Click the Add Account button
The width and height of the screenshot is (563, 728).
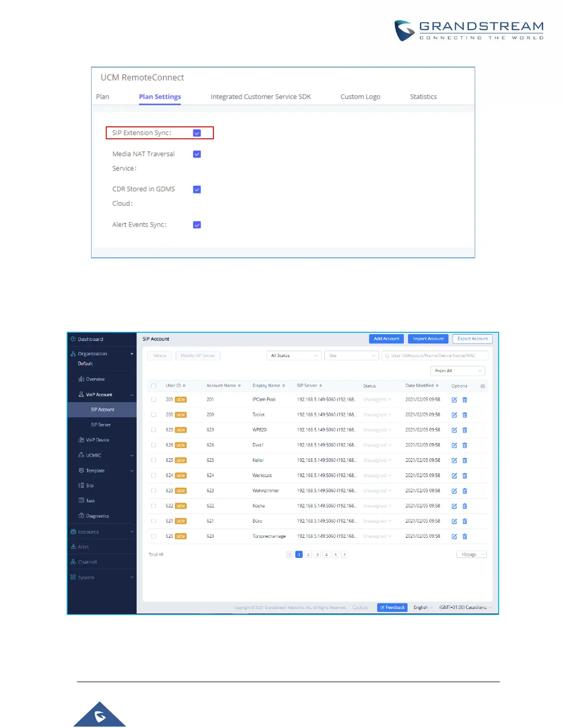coord(386,339)
